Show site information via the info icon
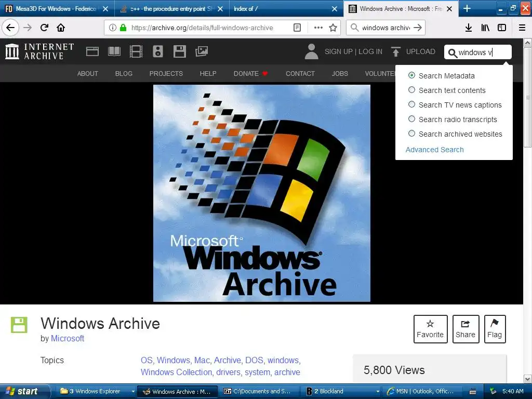Screen dimensions: 532x399 coord(113,28)
